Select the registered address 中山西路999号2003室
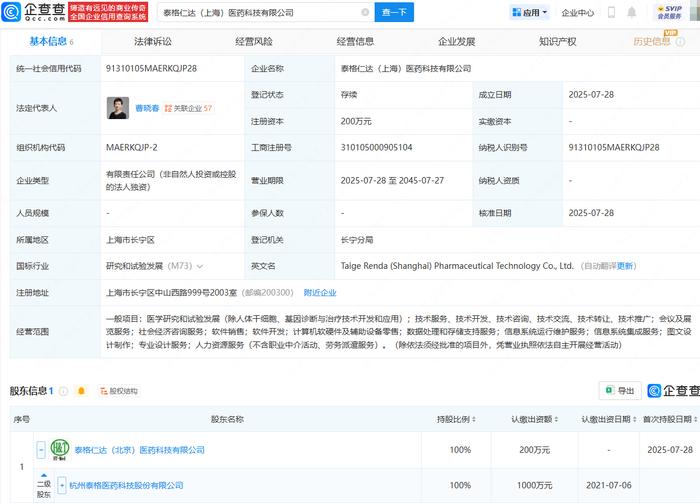 click(171, 293)
